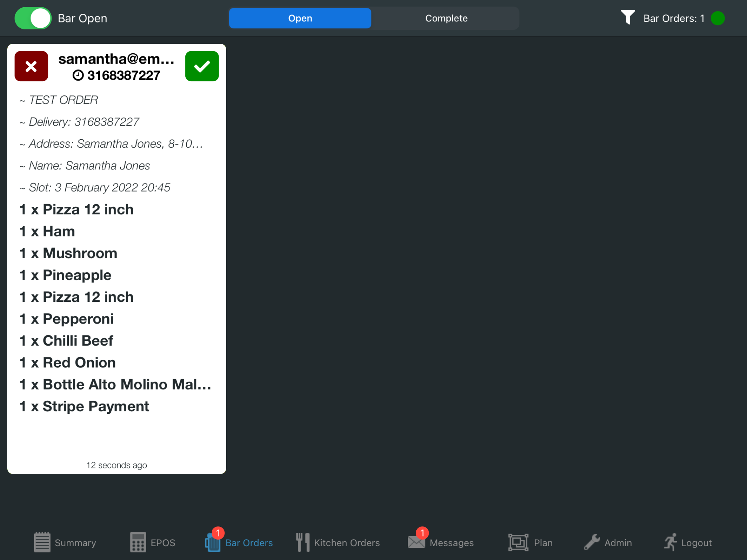Viewport: 747px width, 560px height.
Task: Reject the order with the red X
Action: [31, 66]
